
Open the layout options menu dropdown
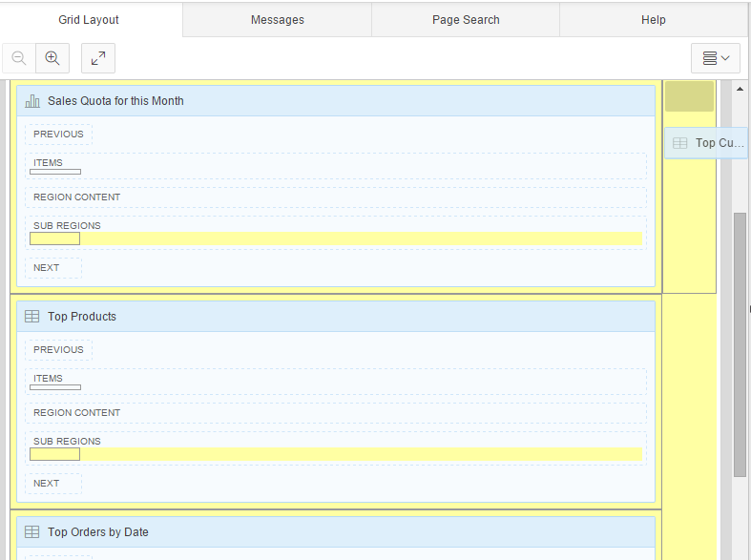click(715, 58)
